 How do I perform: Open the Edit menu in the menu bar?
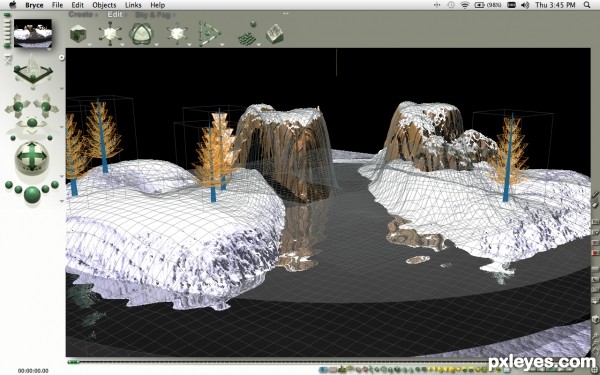[77, 5]
